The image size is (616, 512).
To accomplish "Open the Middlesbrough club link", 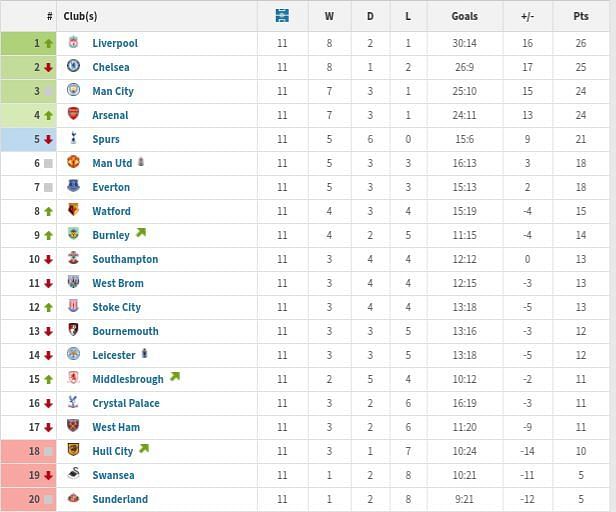I will 127,379.
